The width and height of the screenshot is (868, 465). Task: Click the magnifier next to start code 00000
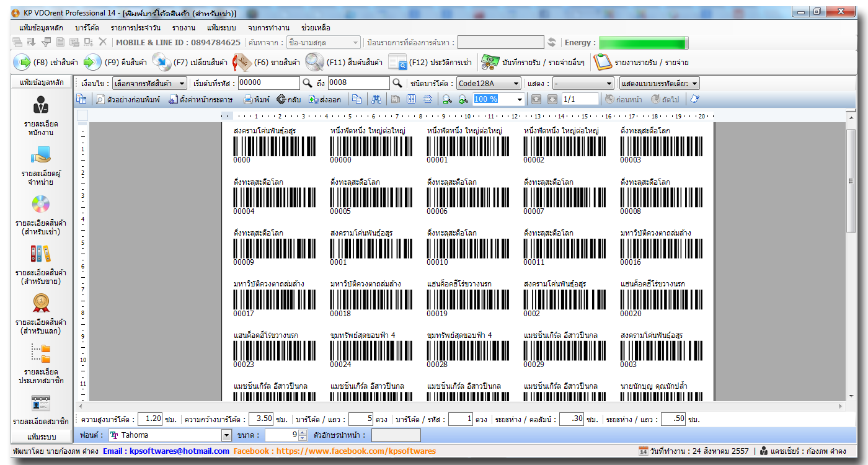(x=307, y=83)
